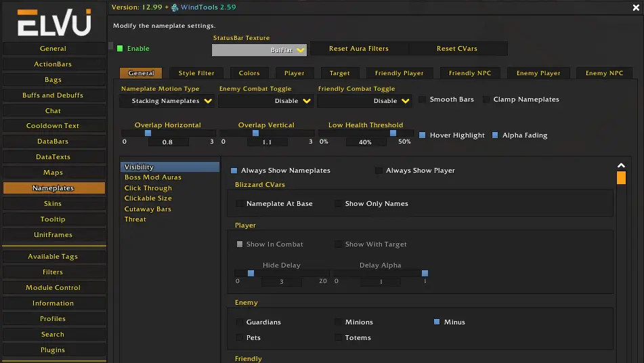Screen dimensions: 644x363
Task: Open DataTexts settings
Action: [x=53, y=157]
